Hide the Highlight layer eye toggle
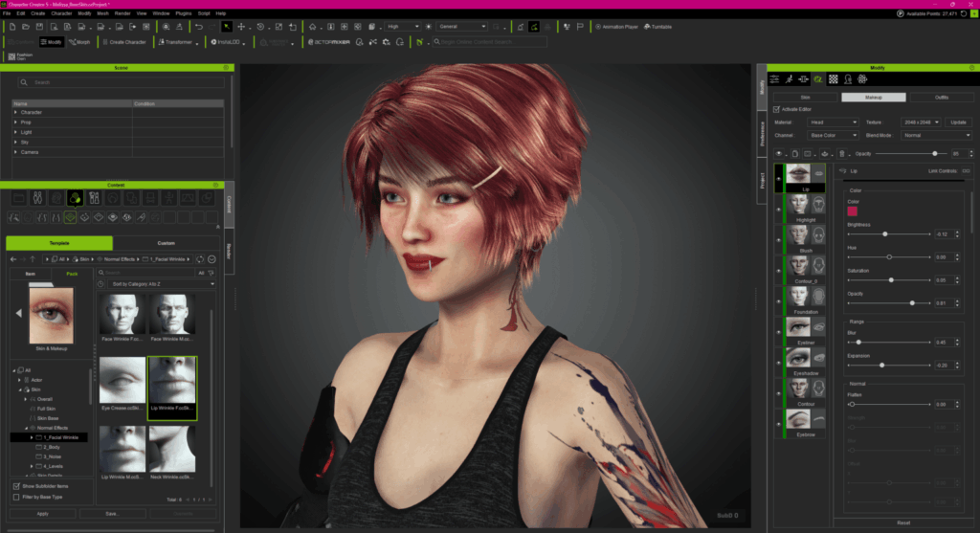Viewport: 980px width, 533px height. click(778, 210)
